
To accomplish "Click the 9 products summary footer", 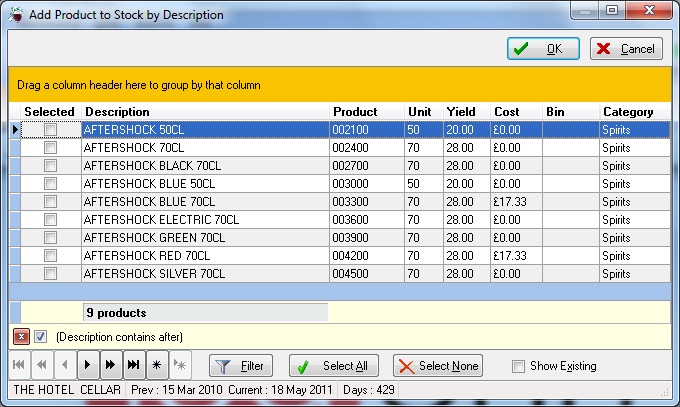I will pos(206,312).
